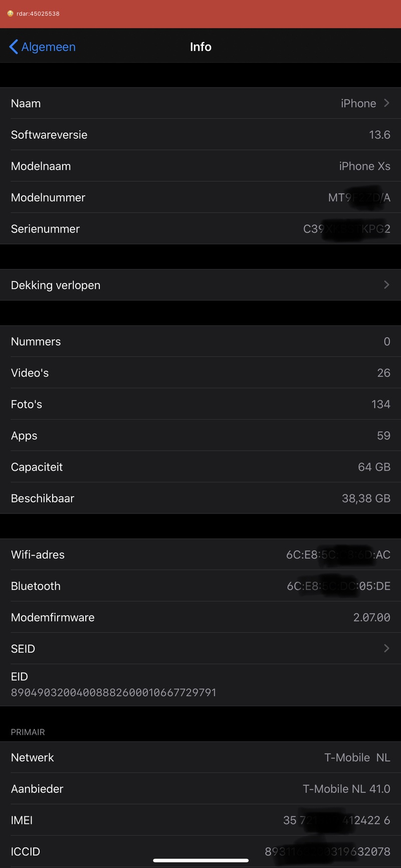The height and width of the screenshot is (868, 401).
Task: Select the Wifi-adres value
Action: 338,554
